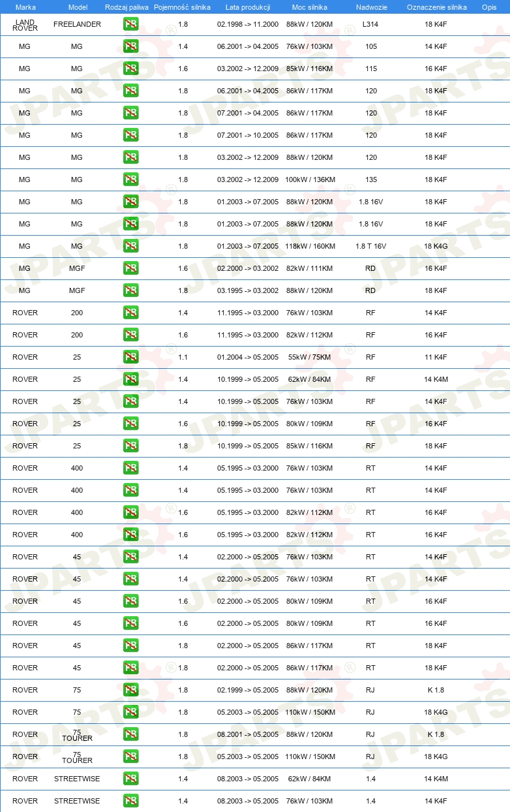Click the petrol icon in the Land Rover Freelander row
Viewport: 510px width, 812px height.
130,24
